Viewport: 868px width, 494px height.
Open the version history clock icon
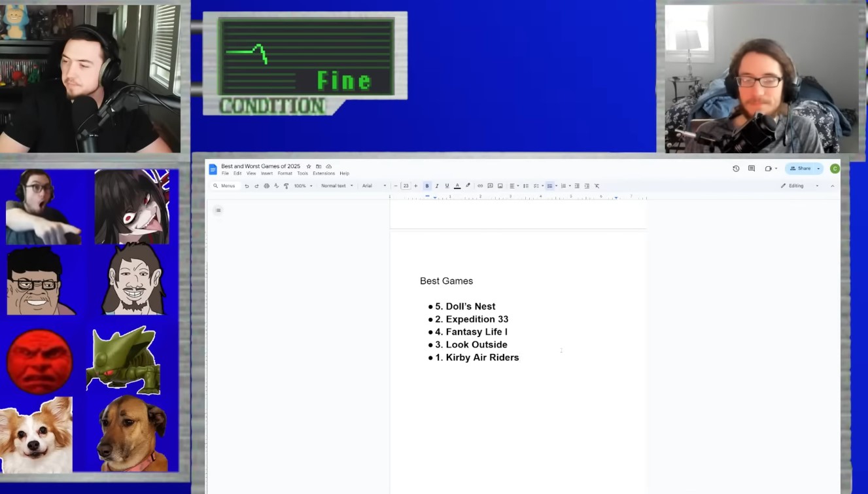[x=736, y=169]
